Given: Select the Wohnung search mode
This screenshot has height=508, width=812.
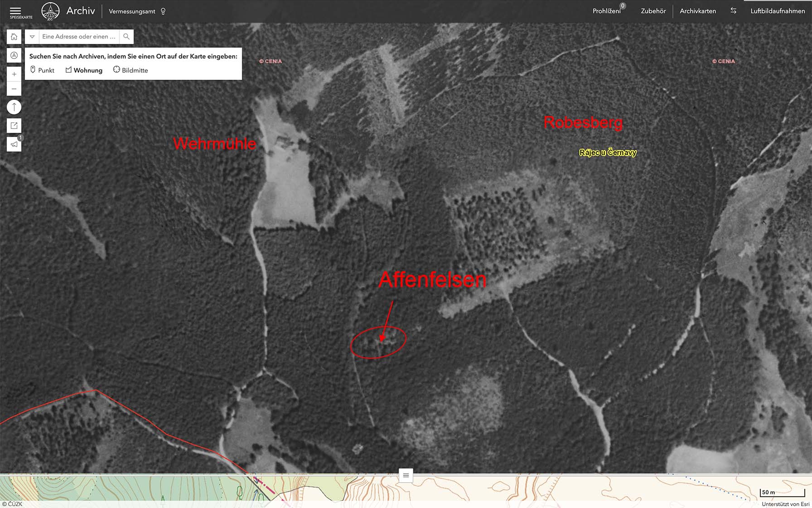Looking at the screenshot, I should click(x=84, y=70).
